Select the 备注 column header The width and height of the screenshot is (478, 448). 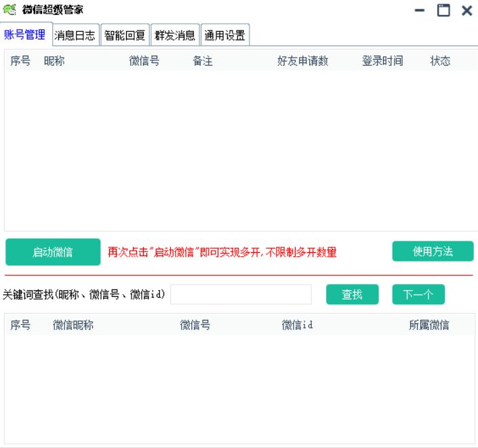203,61
